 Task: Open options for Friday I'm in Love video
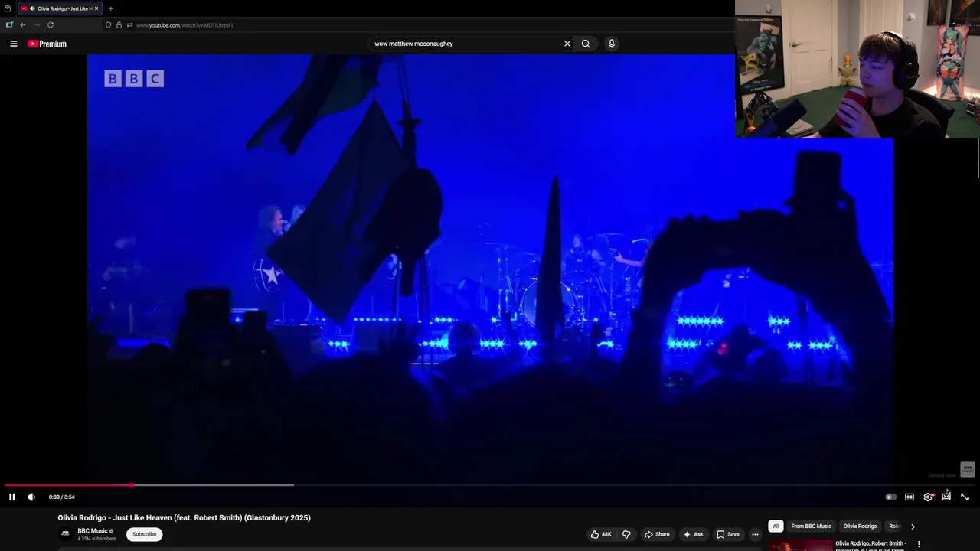coord(919,544)
